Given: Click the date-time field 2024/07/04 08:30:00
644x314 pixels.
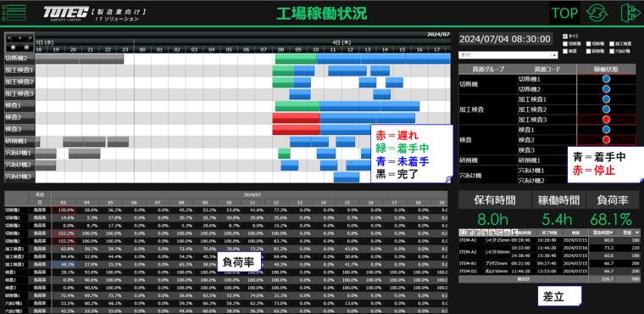Looking at the screenshot, I should 505,39.
